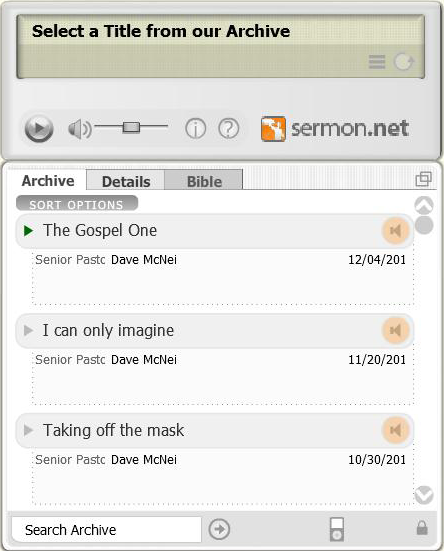Click the sermon.net logo

point(335,129)
